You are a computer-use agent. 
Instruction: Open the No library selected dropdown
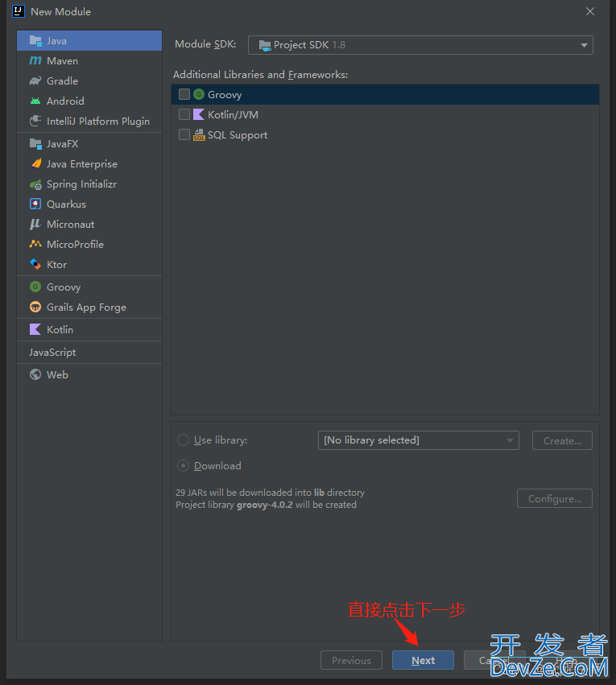click(x=419, y=440)
